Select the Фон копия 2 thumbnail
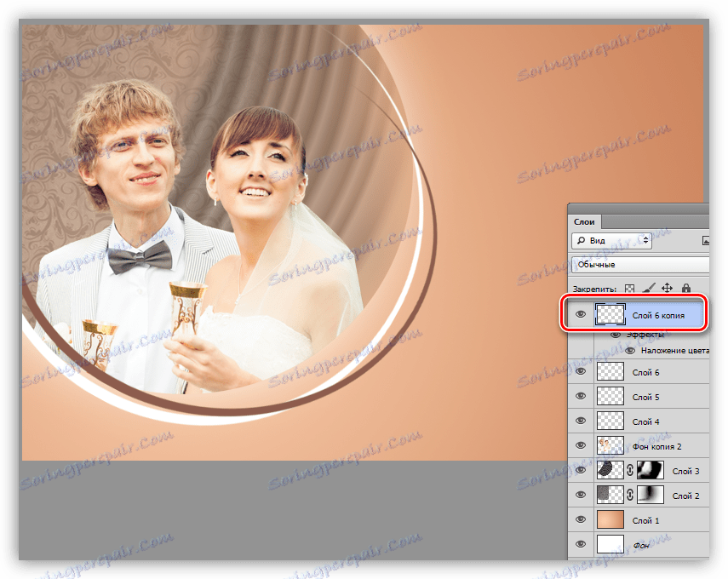The width and height of the screenshot is (728, 579). coord(610,445)
